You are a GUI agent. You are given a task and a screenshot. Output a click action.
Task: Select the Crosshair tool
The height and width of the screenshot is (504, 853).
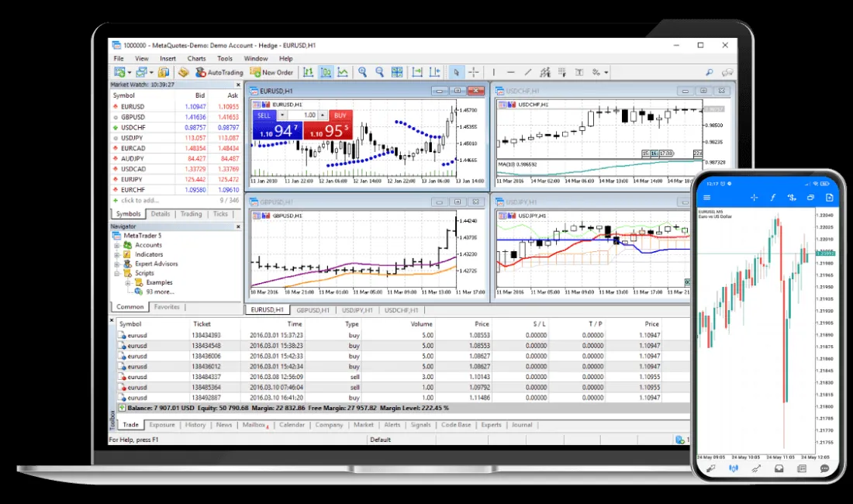click(x=475, y=72)
